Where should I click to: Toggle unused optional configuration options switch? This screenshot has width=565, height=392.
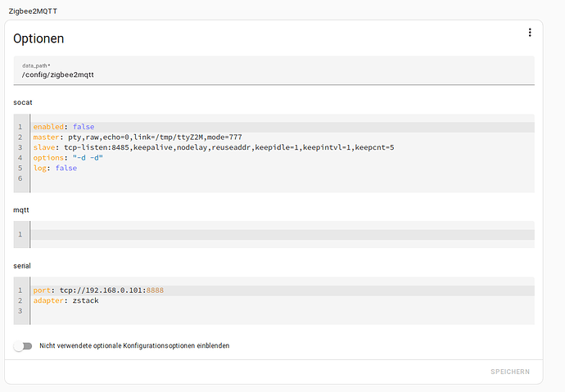23,346
